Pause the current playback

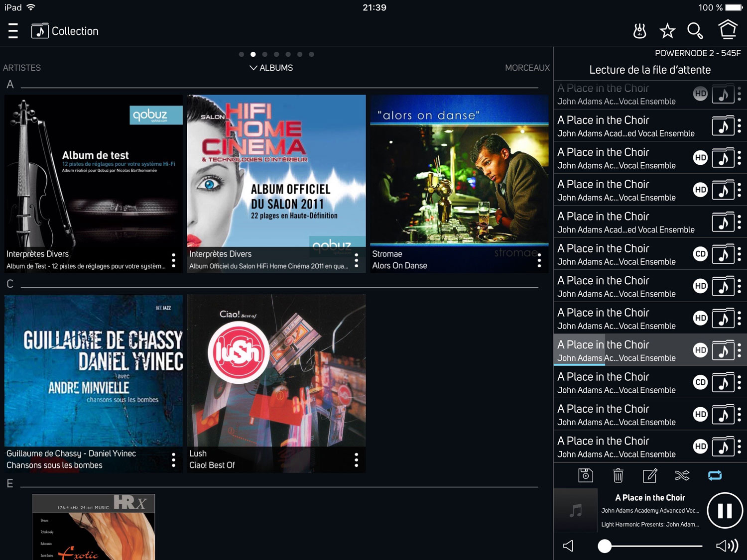[725, 511]
